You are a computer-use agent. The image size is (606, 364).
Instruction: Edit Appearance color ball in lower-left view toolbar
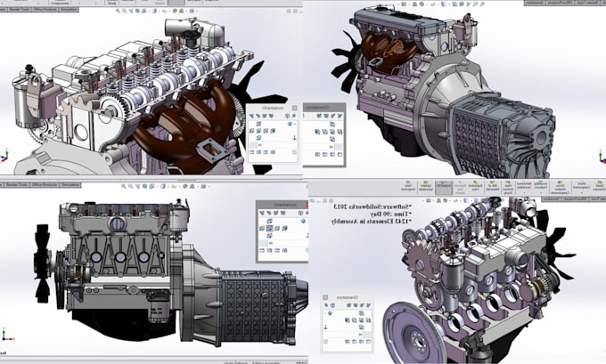click(x=185, y=186)
